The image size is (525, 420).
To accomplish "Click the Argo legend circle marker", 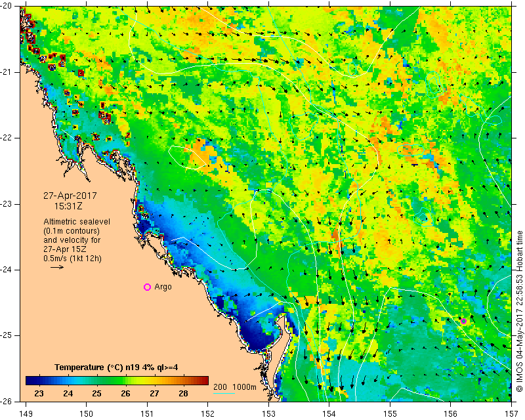I will [x=147, y=287].
